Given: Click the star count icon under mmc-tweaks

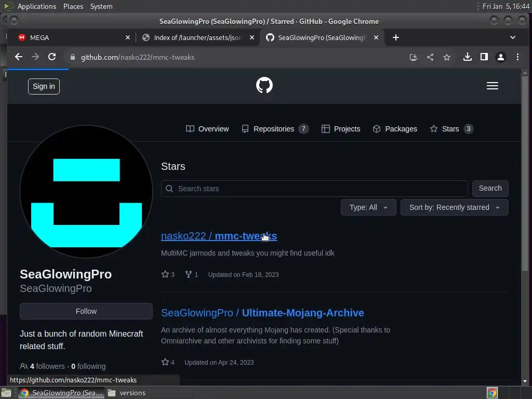Looking at the screenshot, I should click(165, 274).
